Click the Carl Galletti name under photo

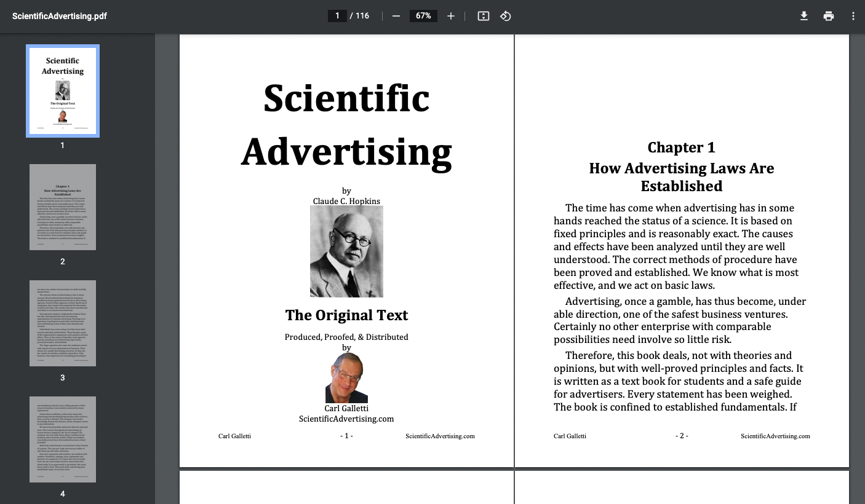[346, 408]
